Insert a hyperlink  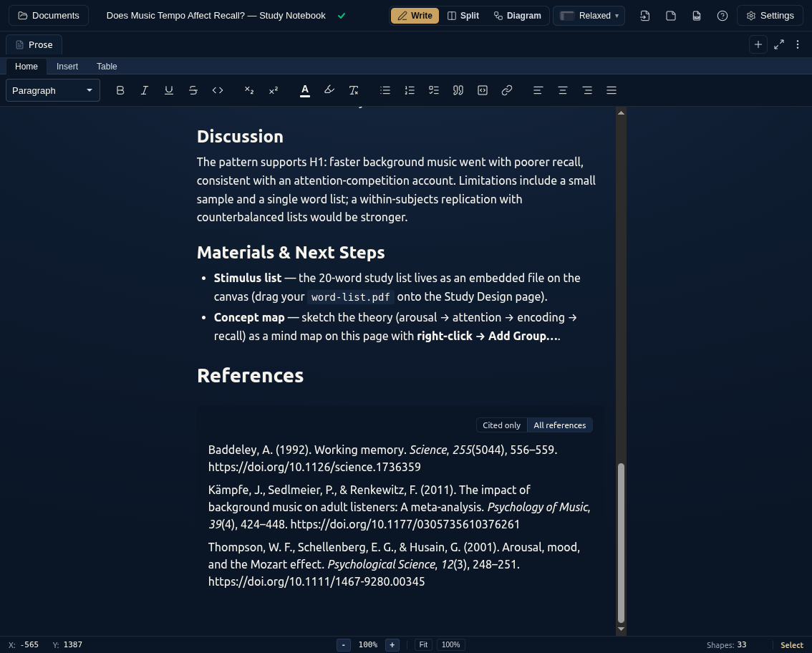507,91
